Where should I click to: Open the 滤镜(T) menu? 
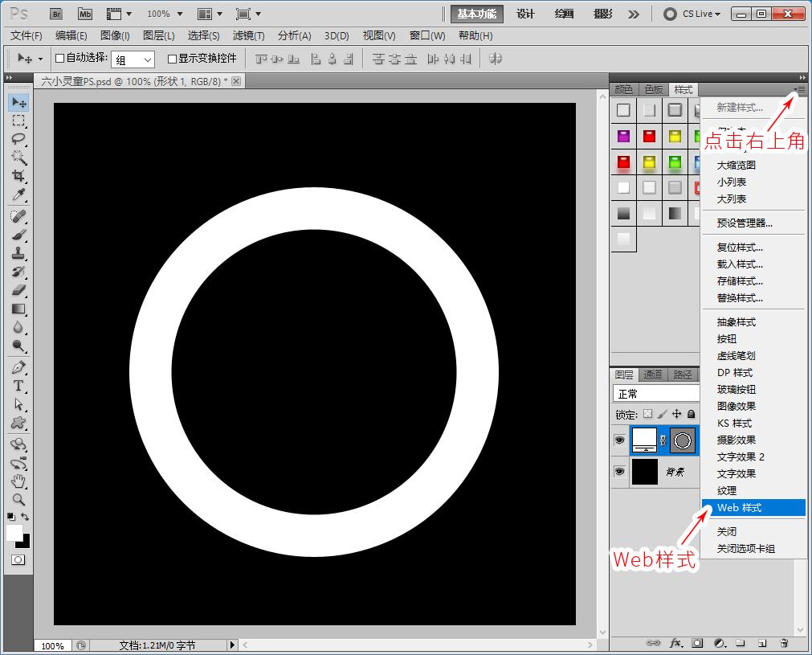(248, 35)
